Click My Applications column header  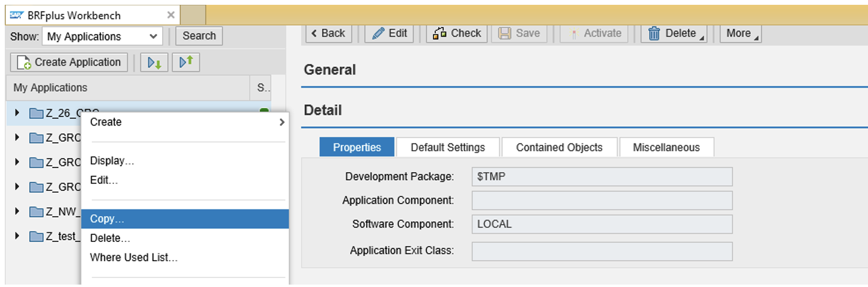pos(127,88)
